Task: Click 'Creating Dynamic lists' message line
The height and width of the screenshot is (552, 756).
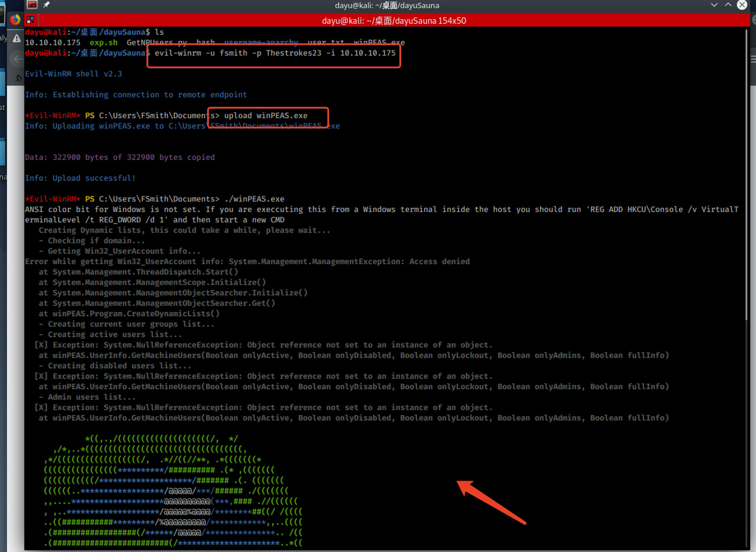Action: (x=185, y=230)
